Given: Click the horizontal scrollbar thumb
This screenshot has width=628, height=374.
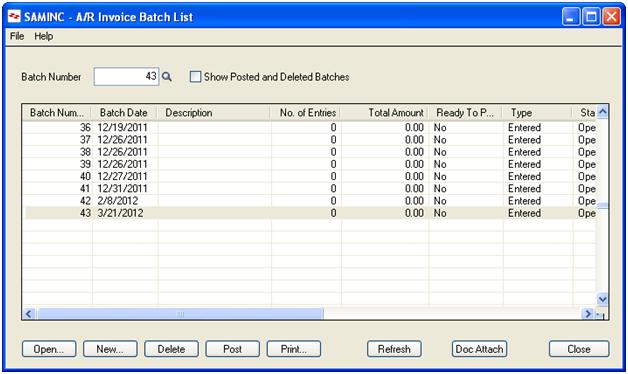Looking at the screenshot, I should pyautogui.click(x=180, y=314).
